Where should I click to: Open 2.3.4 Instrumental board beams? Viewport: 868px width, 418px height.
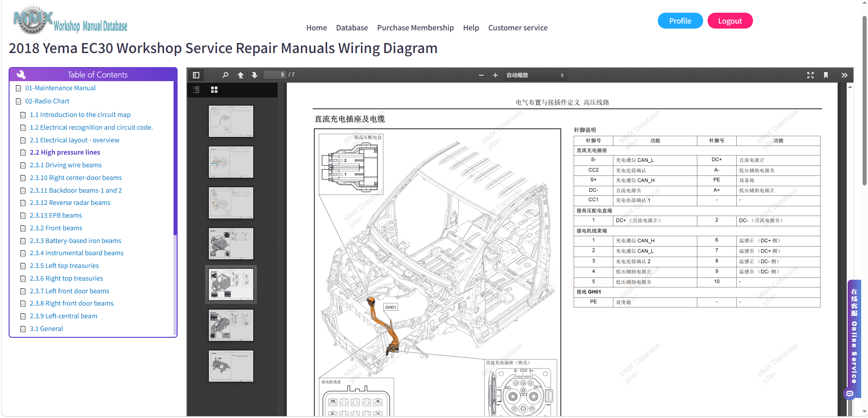tap(77, 253)
